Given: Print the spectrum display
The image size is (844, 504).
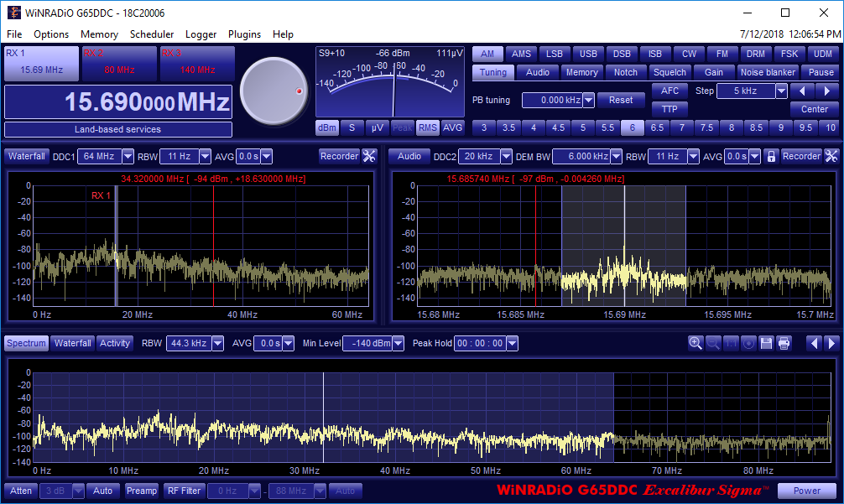Looking at the screenshot, I should pyautogui.click(x=784, y=343).
